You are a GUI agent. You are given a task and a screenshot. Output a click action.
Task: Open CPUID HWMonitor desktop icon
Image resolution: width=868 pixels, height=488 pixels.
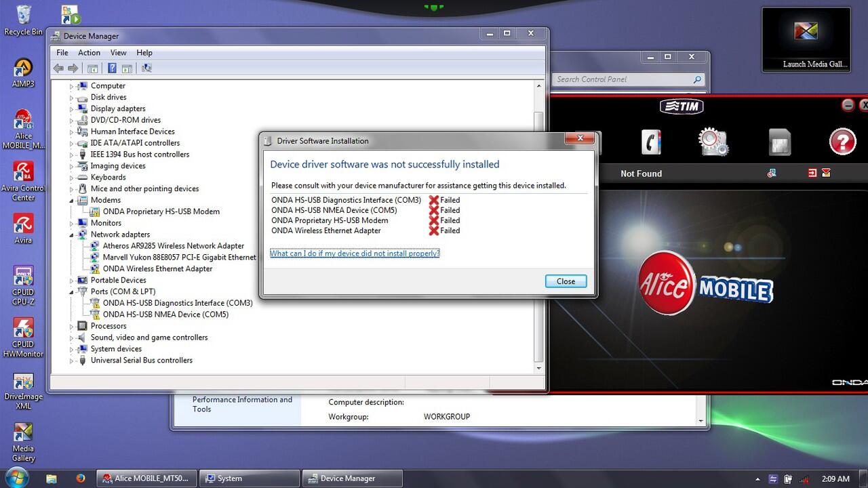tap(23, 338)
